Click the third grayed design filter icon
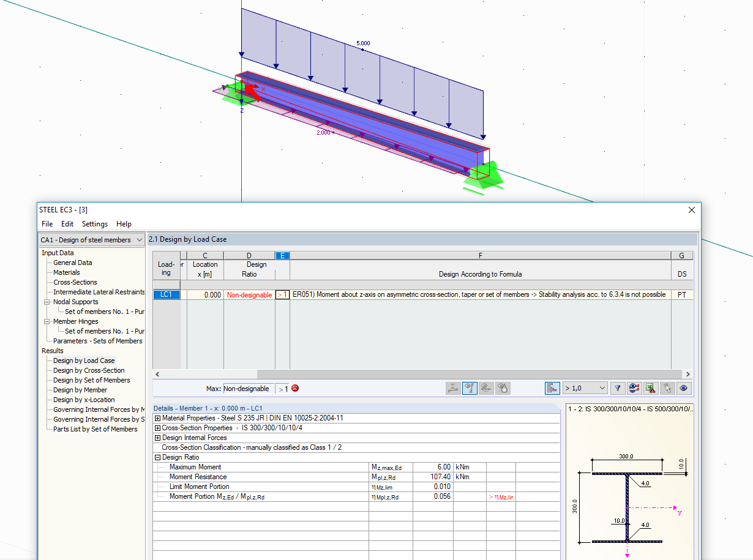Viewport: 753px width, 560px height. [x=486, y=388]
